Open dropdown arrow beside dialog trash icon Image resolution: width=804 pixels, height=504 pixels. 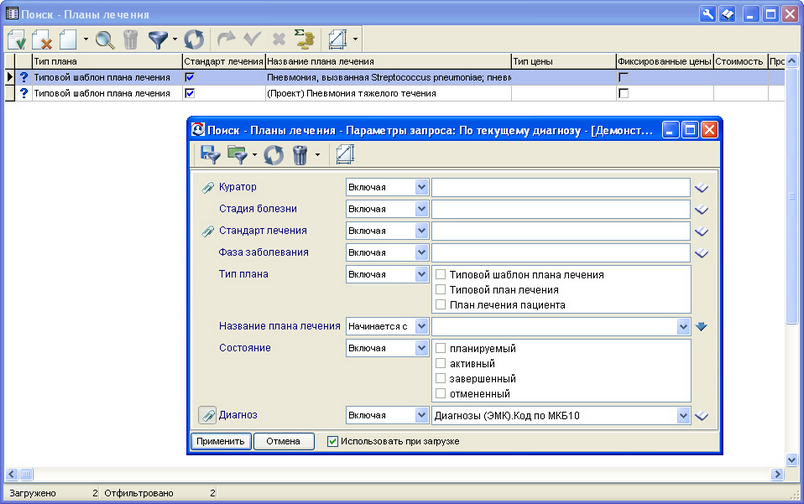317,154
